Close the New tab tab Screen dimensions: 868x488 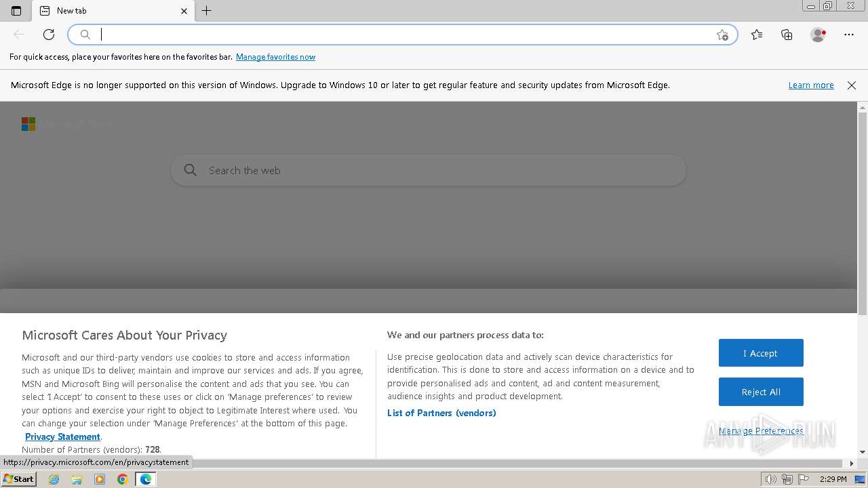tap(184, 11)
